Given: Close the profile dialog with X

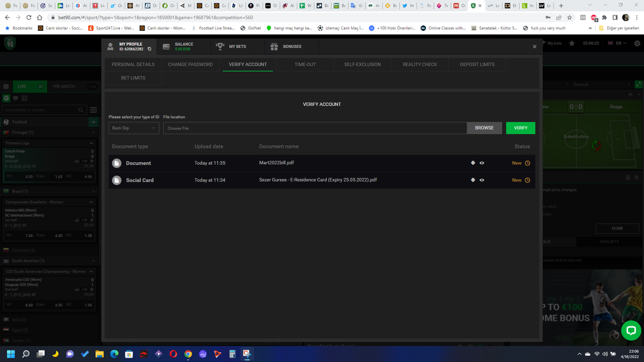Looking at the screenshot, I should (x=535, y=46).
